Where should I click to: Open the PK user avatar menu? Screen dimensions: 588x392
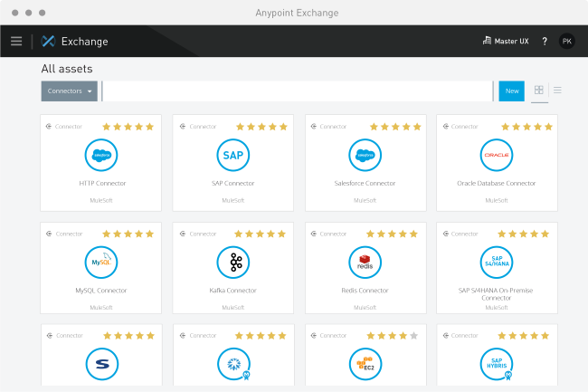566,42
